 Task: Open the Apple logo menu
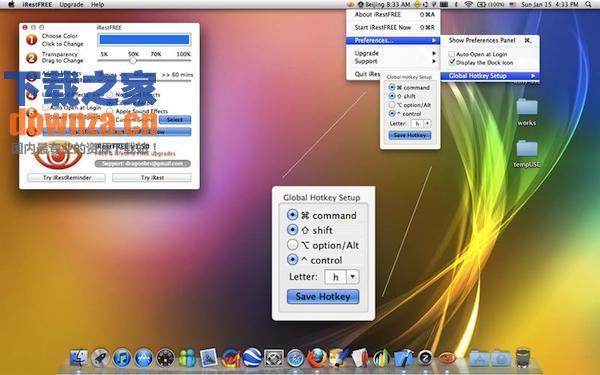click(x=11, y=5)
